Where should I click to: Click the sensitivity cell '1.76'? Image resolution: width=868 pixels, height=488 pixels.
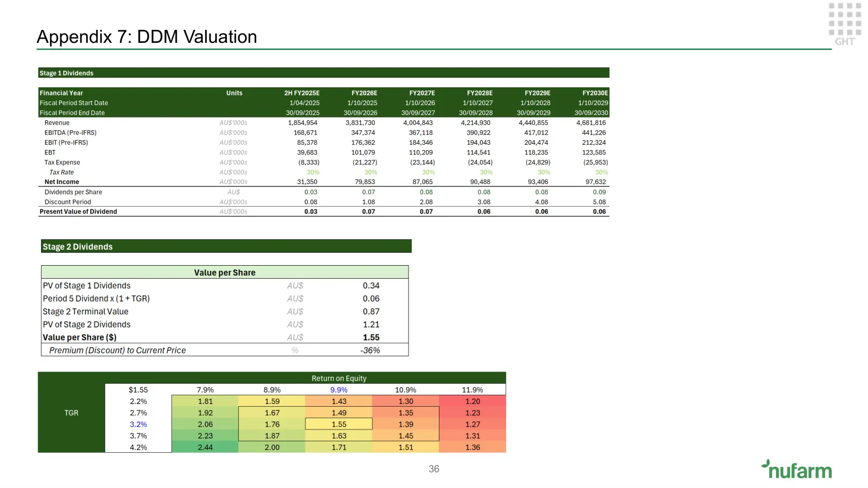tap(272, 425)
